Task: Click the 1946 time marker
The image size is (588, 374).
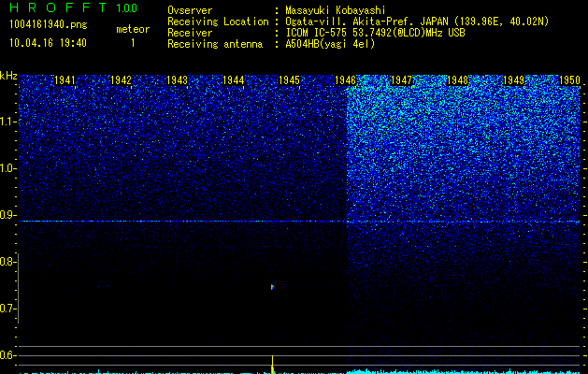Action: coord(345,80)
